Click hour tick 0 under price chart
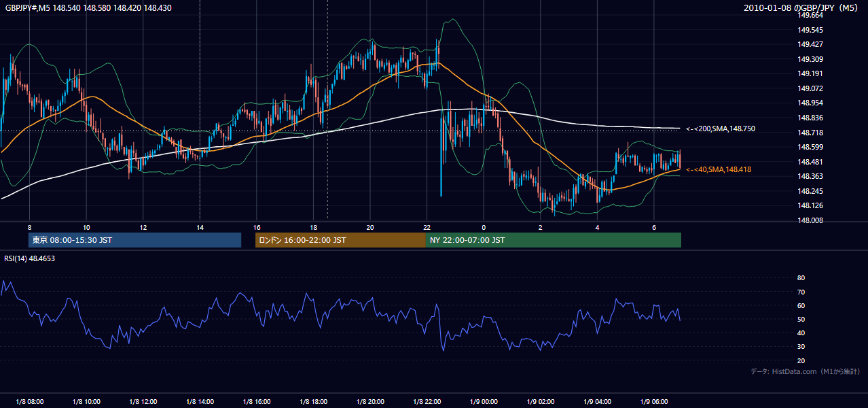The image size is (868, 408). point(484,227)
